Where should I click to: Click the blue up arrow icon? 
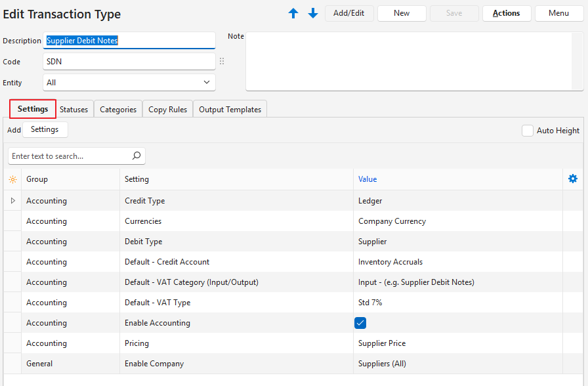tap(293, 14)
